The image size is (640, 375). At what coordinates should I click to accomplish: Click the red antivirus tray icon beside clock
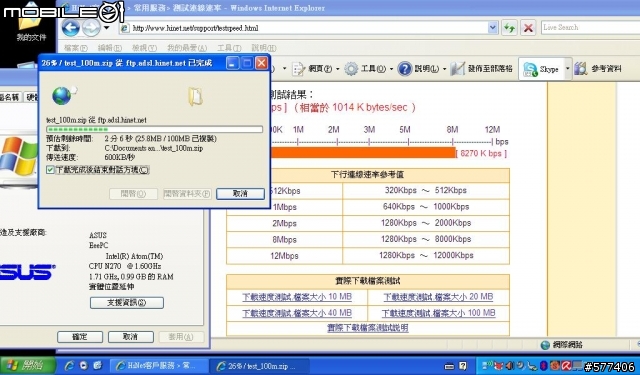coord(566,366)
